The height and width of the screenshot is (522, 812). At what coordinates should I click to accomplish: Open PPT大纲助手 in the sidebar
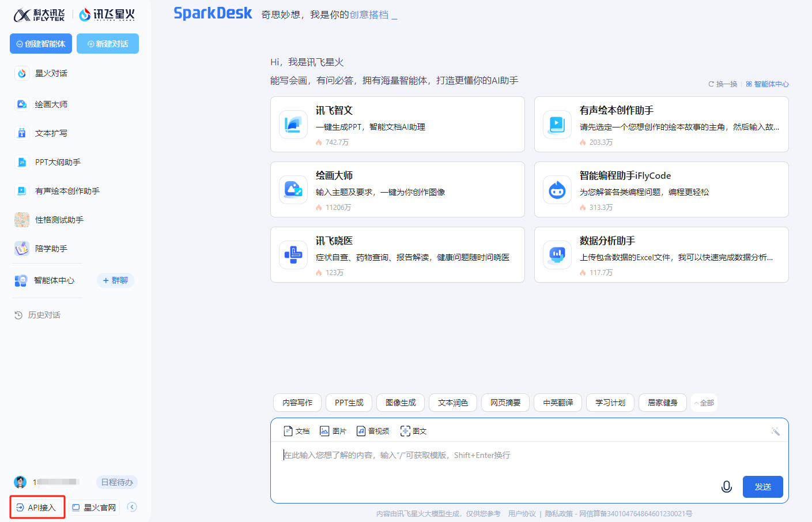coord(58,162)
